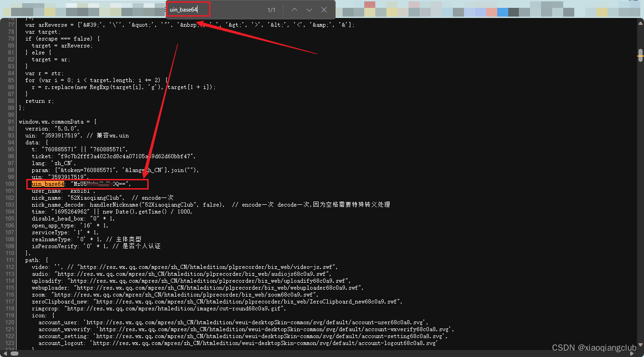Click line number 91 in gutter
This screenshot has height=357, width=644.
(x=11, y=122)
